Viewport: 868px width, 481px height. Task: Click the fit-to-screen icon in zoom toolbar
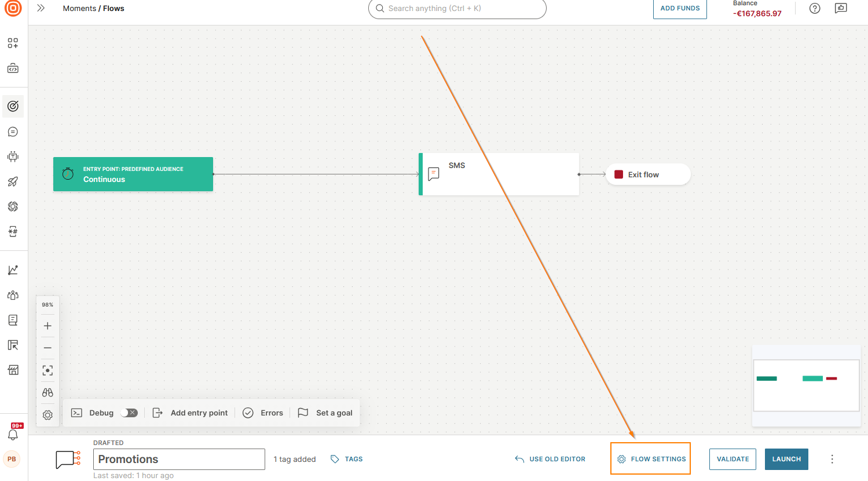47,370
